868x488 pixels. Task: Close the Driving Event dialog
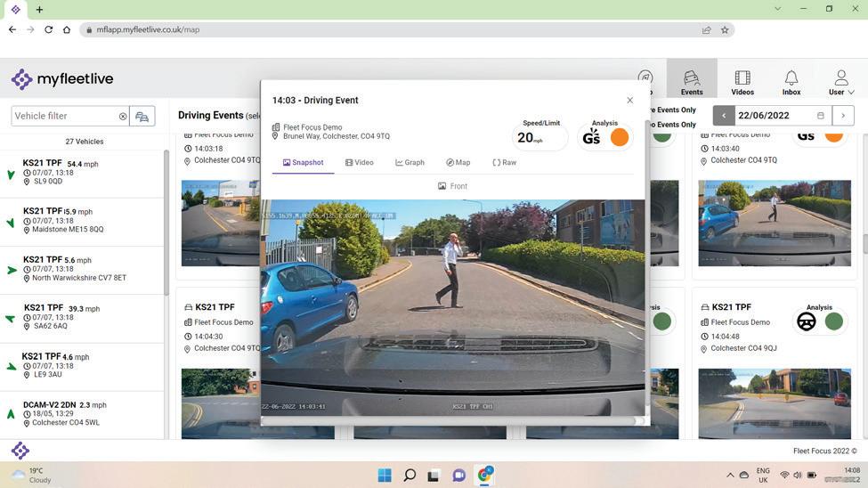(629, 101)
